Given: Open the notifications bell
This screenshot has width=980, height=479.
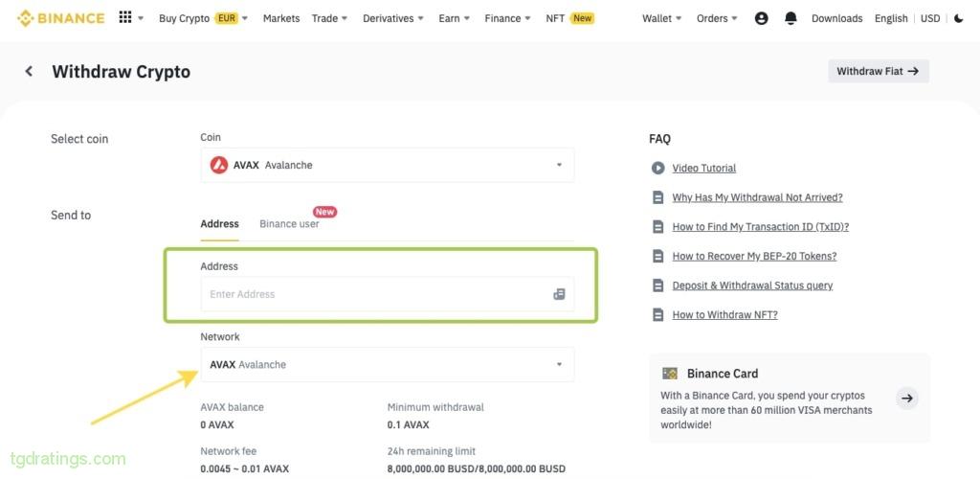Looking at the screenshot, I should [x=791, y=19].
